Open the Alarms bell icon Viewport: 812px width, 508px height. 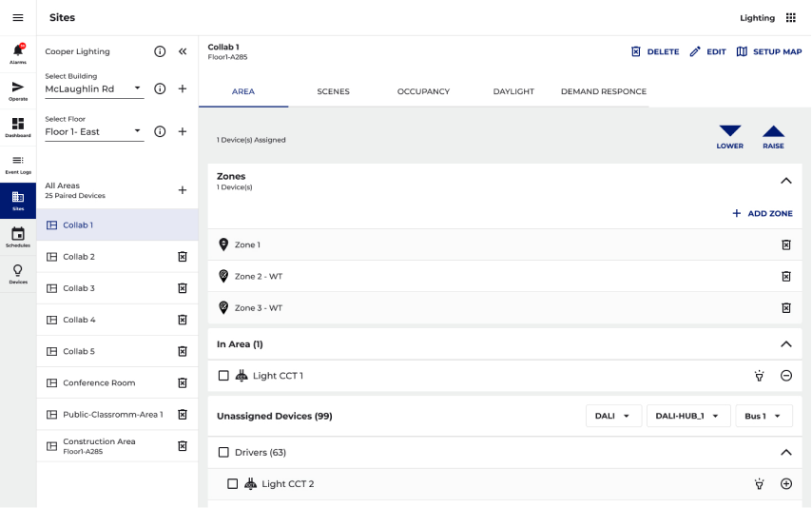pyautogui.click(x=18, y=50)
